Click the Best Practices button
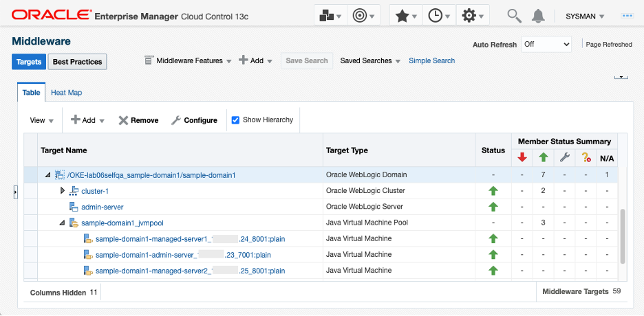Viewport: 644px width, 316px height. 78,62
